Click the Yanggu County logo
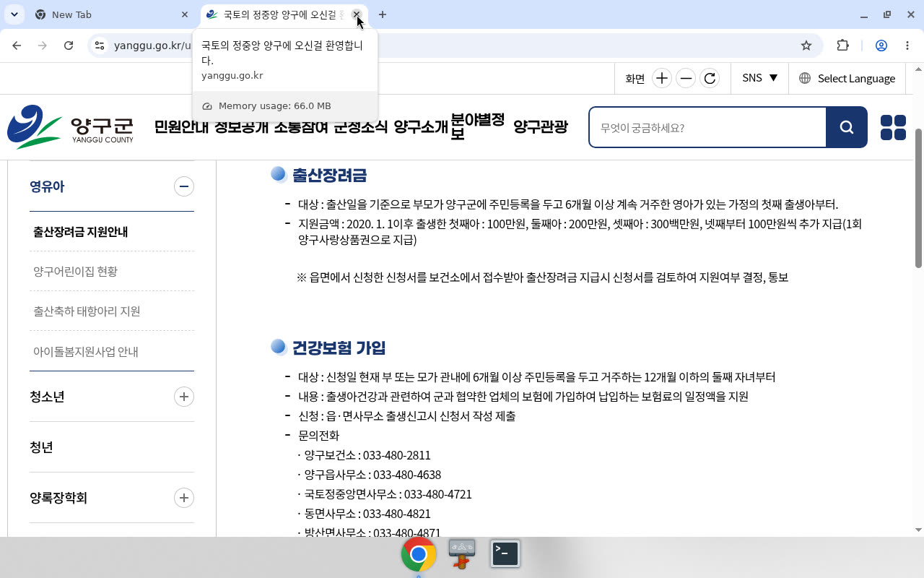 point(71,127)
